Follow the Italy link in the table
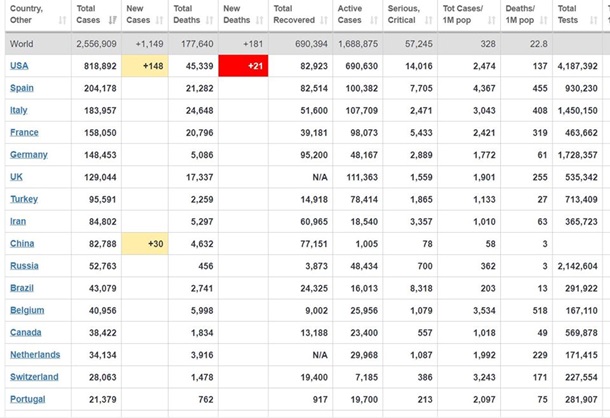This screenshot has height=418, width=610. [19, 110]
